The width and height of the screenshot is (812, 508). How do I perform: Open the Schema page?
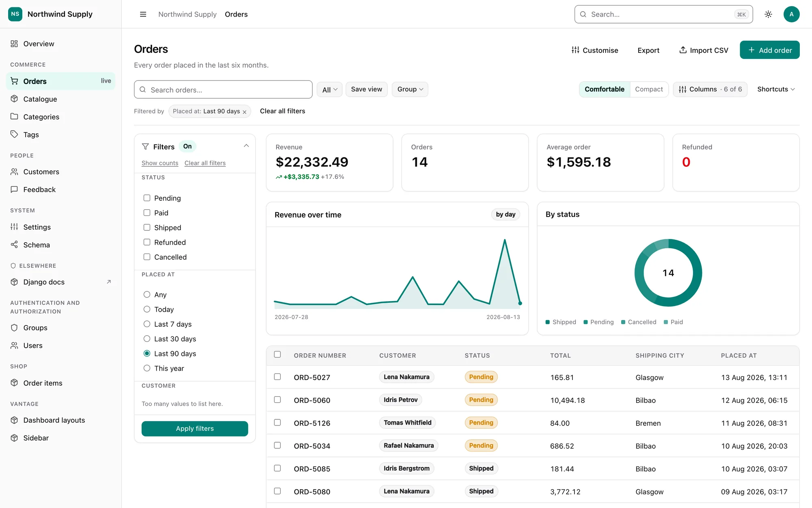[61, 245]
